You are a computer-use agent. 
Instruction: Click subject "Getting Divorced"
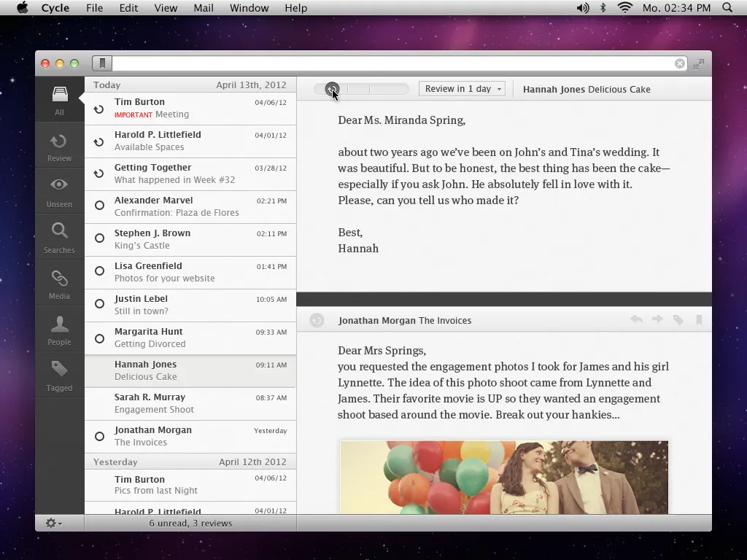tap(150, 344)
